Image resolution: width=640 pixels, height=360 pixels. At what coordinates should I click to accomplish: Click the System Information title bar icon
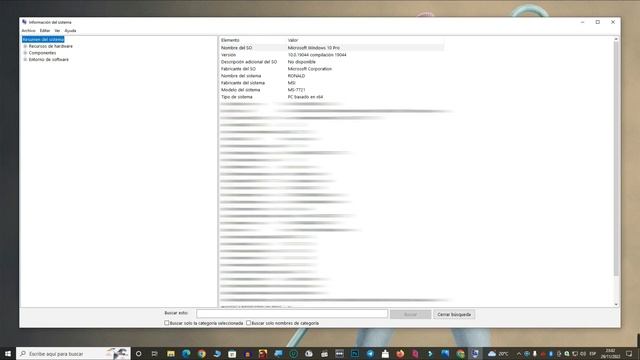[x=24, y=22]
